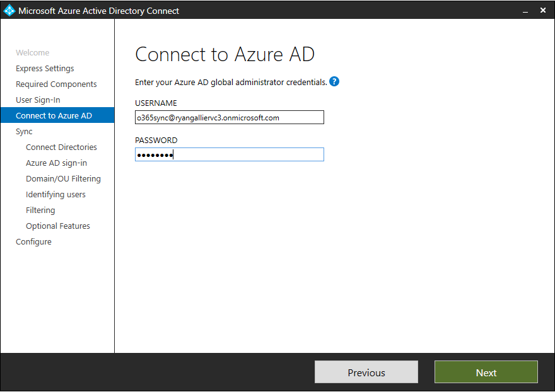Screen dimensions: 555x392
Task: Select Identifying users step
Action: pyautogui.click(x=56, y=195)
